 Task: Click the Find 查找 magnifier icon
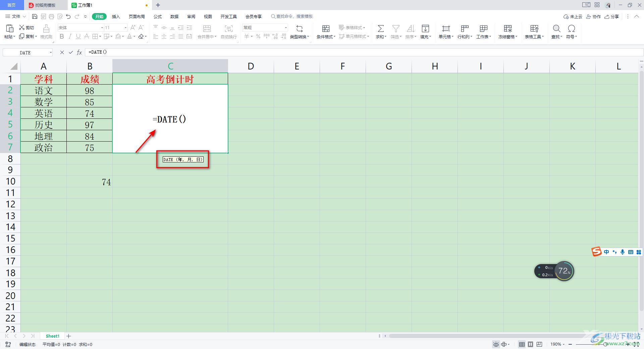pos(556,29)
